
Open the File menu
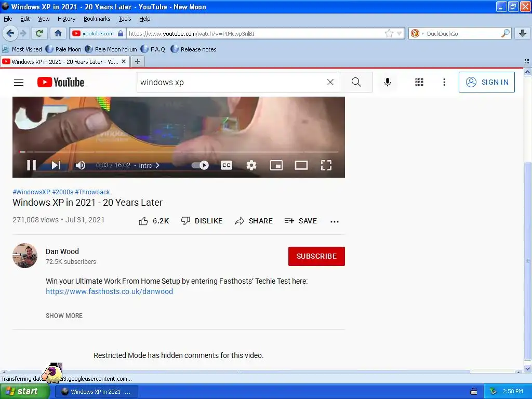[7, 19]
